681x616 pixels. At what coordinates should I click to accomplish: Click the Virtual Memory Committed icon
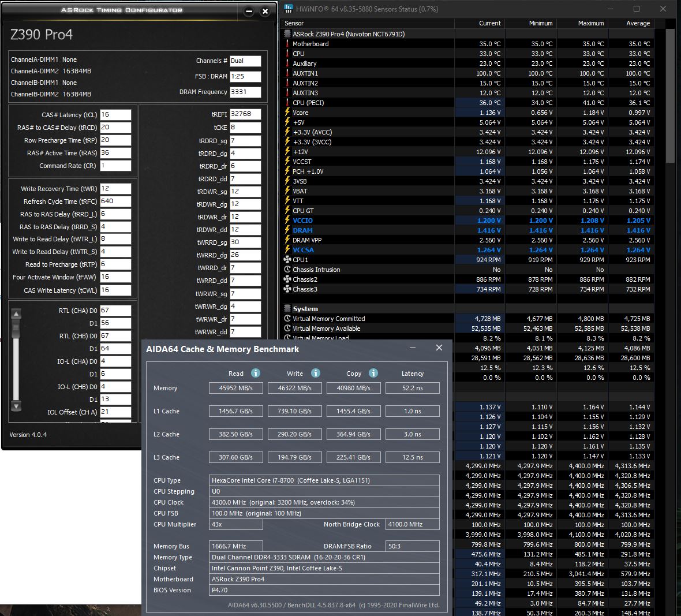(x=287, y=319)
